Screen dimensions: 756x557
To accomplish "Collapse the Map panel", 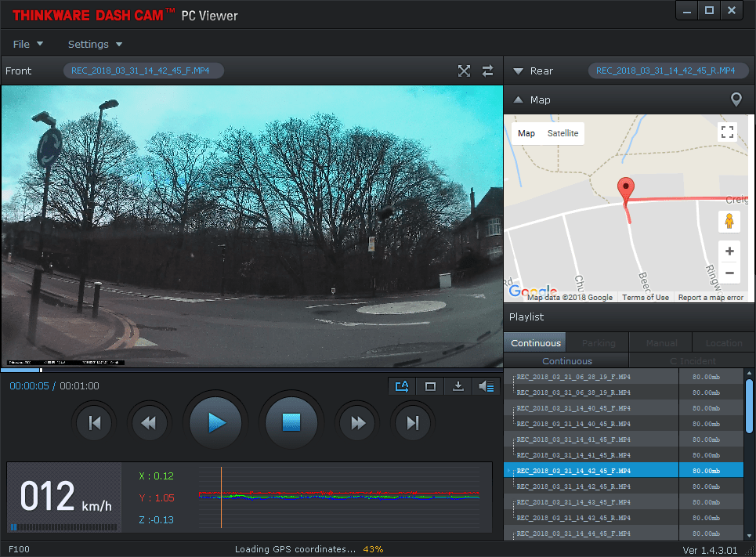I will pos(518,99).
